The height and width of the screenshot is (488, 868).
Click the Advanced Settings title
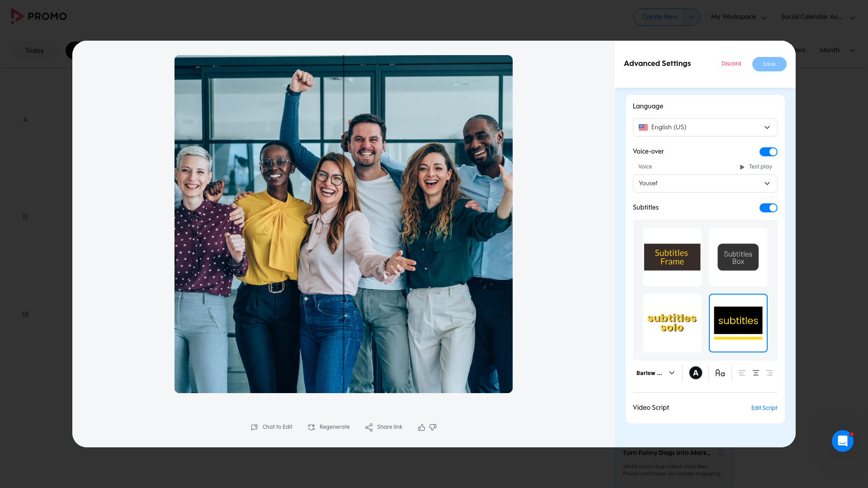[x=657, y=64]
